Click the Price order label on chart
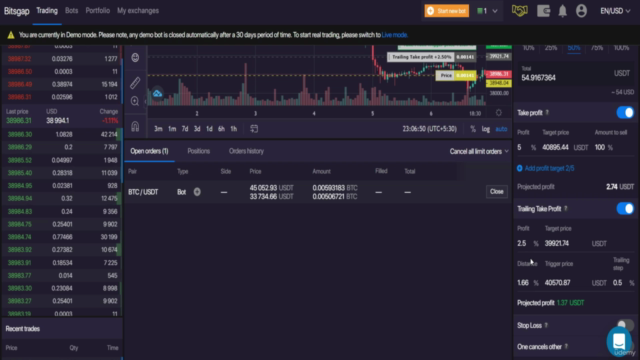This screenshot has height=360, width=640. [446, 76]
